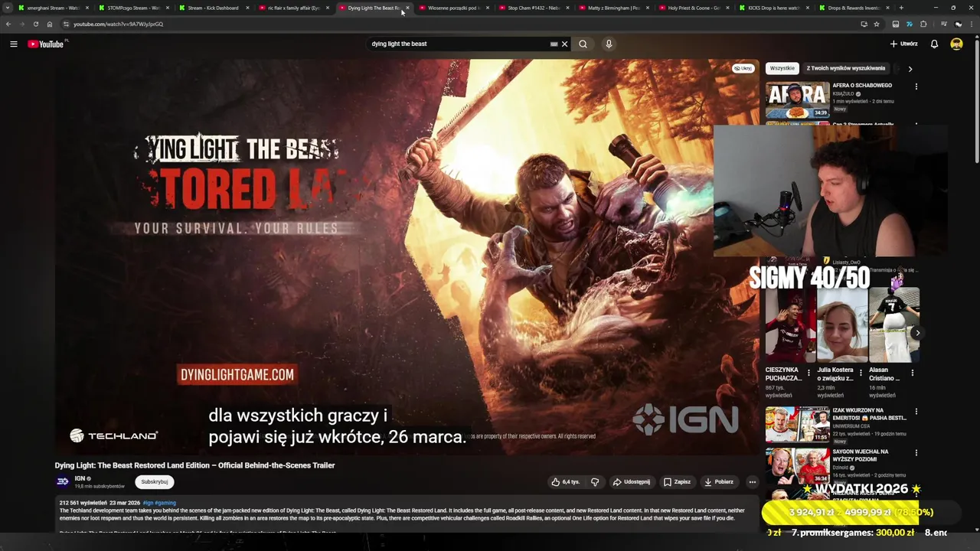Click the search magnifier button
Screen dimensions: 980x551
point(583,44)
